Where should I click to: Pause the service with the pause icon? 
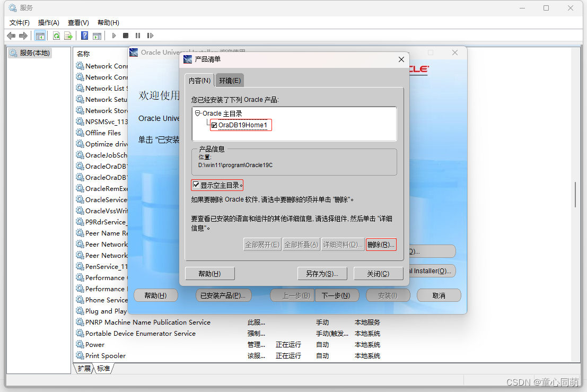[138, 36]
